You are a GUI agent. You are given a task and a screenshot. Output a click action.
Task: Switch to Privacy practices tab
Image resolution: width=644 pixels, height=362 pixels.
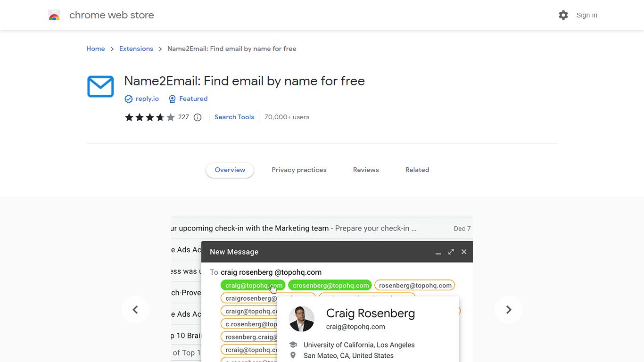[299, 170]
